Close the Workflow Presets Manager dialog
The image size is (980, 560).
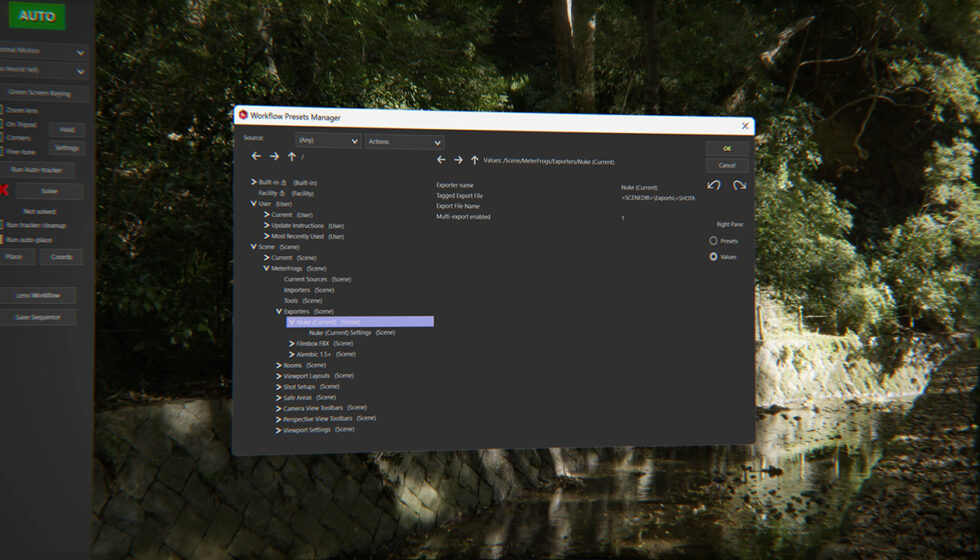pos(745,126)
